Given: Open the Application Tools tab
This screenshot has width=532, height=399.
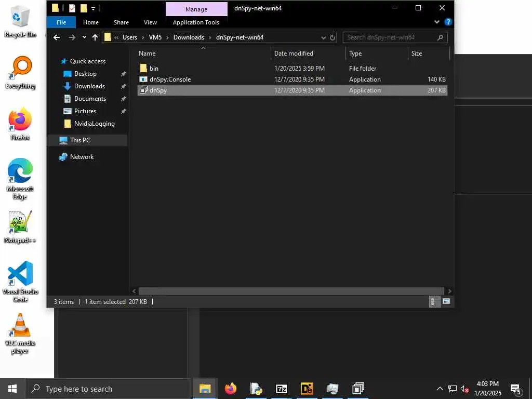Looking at the screenshot, I should (x=196, y=22).
